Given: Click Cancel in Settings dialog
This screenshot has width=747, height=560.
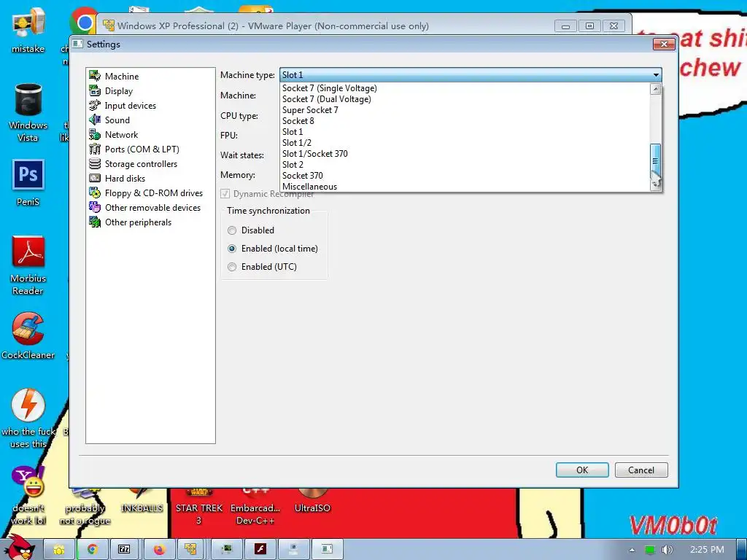Looking at the screenshot, I should click(x=641, y=470).
